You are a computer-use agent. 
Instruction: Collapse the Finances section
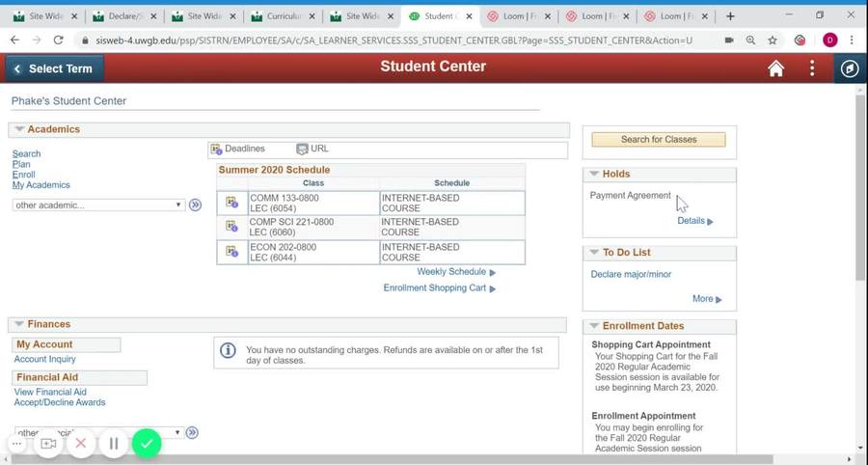point(19,325)
